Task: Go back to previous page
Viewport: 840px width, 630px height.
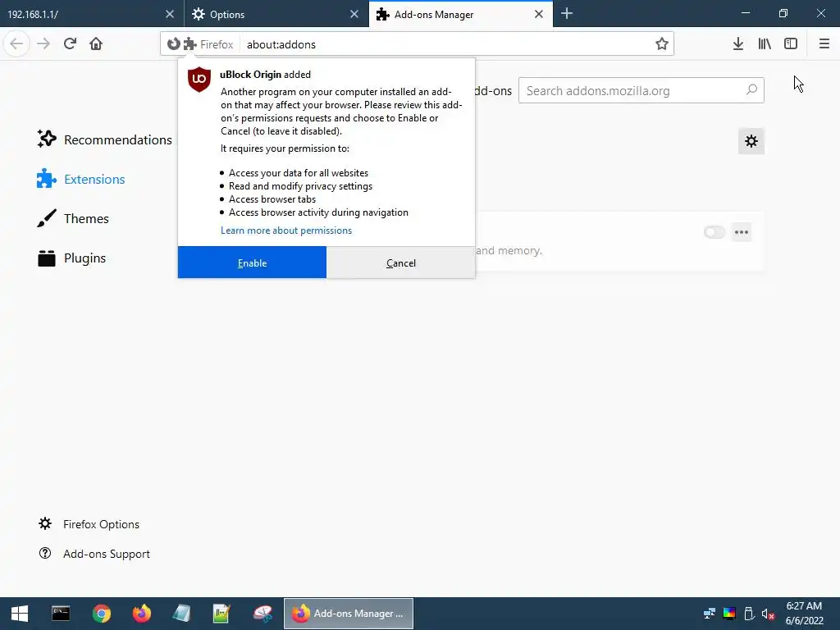Action: [16, 43]
